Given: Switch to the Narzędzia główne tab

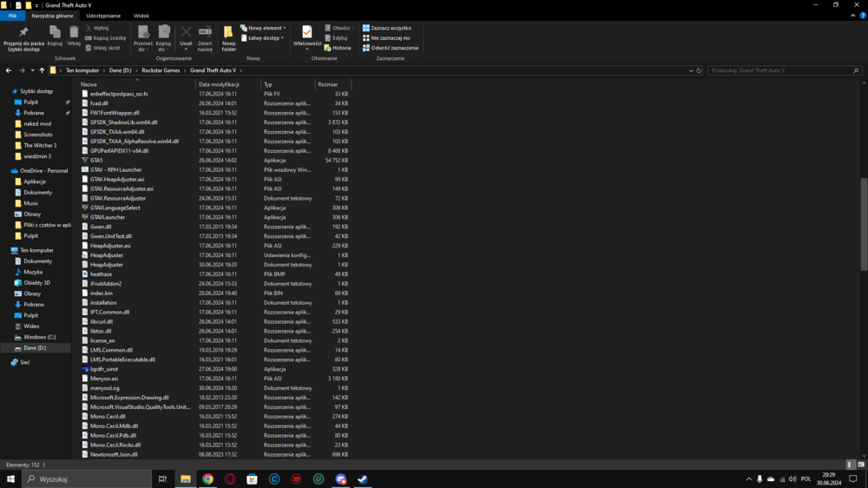Looking at the screenshot, I should click(x=52, y=16).
